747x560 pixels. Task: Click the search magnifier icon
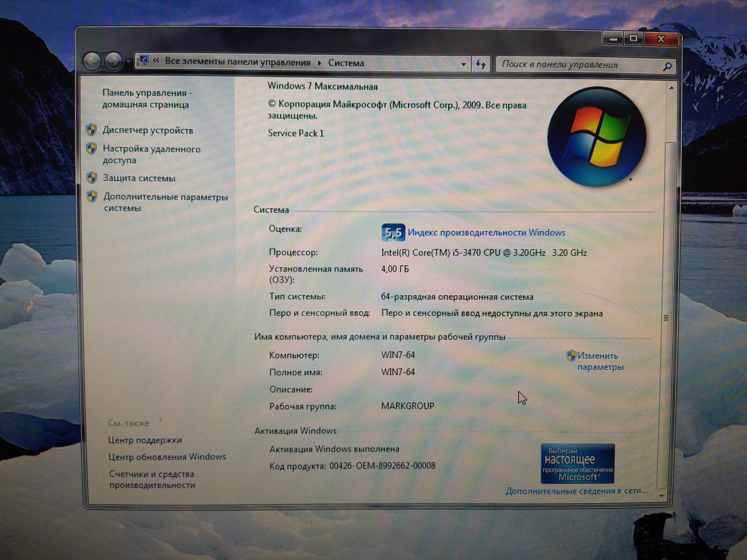(667, 66)
